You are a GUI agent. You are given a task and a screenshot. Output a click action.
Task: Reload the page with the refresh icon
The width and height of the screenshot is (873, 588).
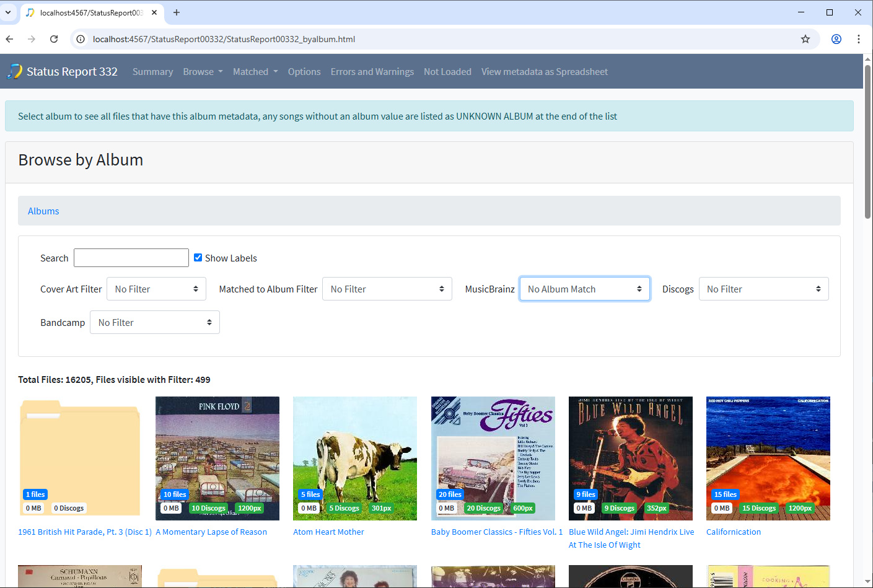click(54, 39)
